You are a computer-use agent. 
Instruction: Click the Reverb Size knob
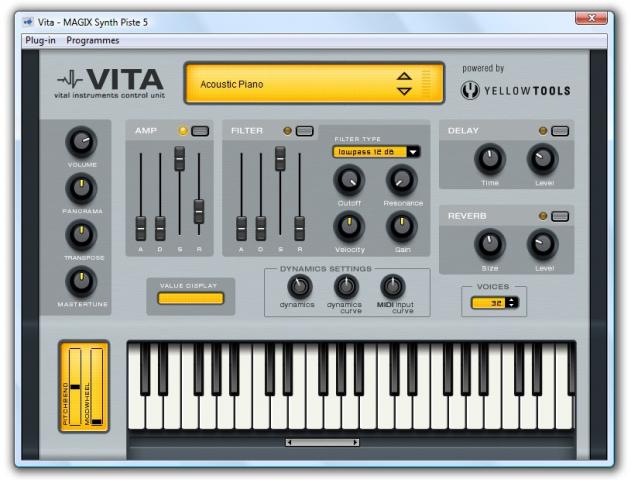pyautogui.click(x=489, y=243)
